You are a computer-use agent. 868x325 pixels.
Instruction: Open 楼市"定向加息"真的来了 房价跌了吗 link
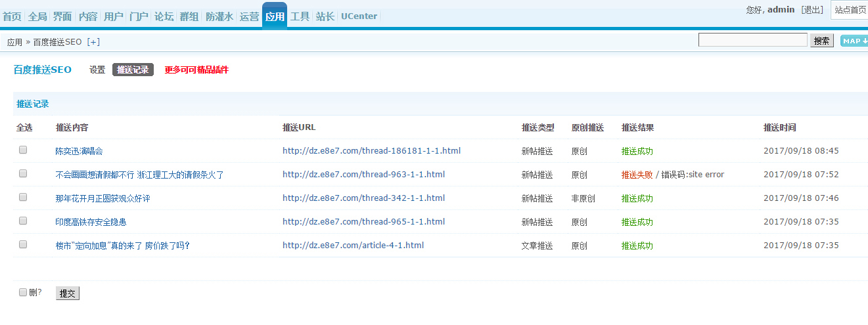(x=123, y=246)
